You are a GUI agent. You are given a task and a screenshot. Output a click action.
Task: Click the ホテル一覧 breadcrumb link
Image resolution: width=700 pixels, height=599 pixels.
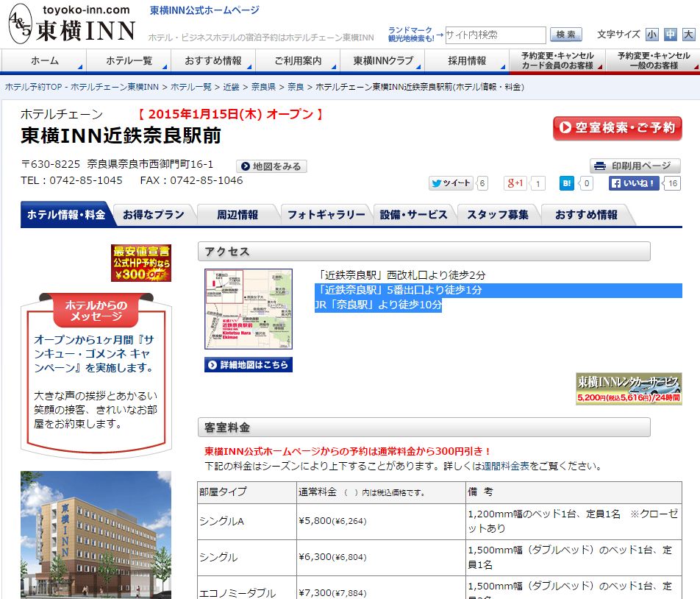click(191, 87)
